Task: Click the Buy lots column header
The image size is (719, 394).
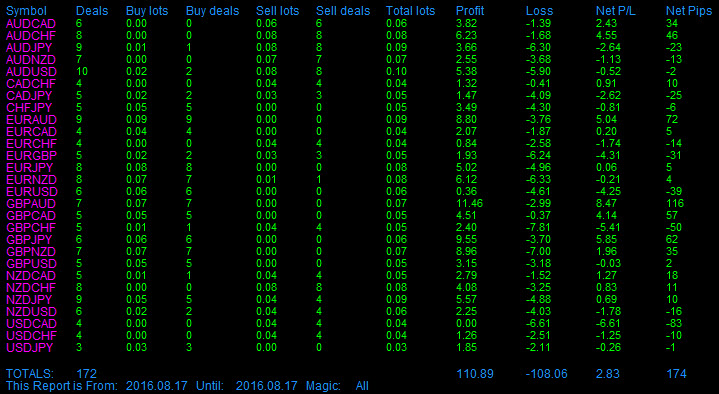Action: pyautogui.click(x=147, y=11)
